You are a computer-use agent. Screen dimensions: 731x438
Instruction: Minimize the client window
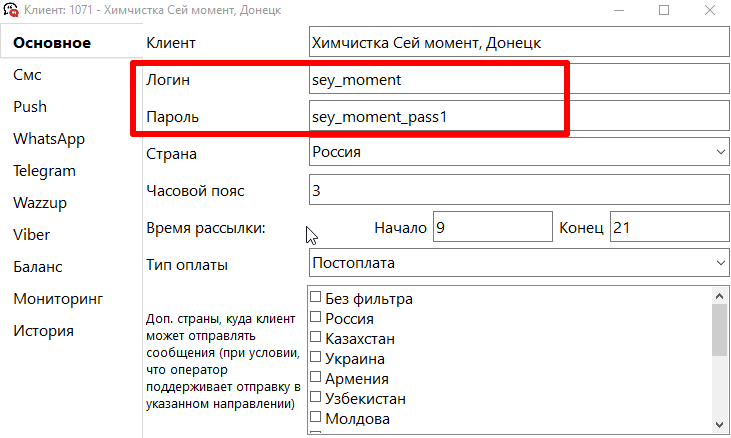[619, 10]
